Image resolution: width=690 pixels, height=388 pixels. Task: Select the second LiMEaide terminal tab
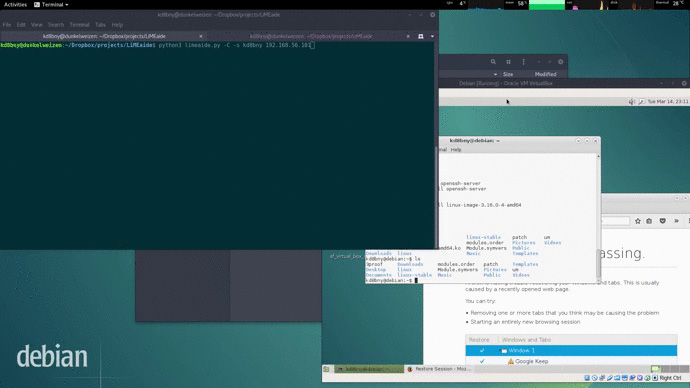pos(311,36)
